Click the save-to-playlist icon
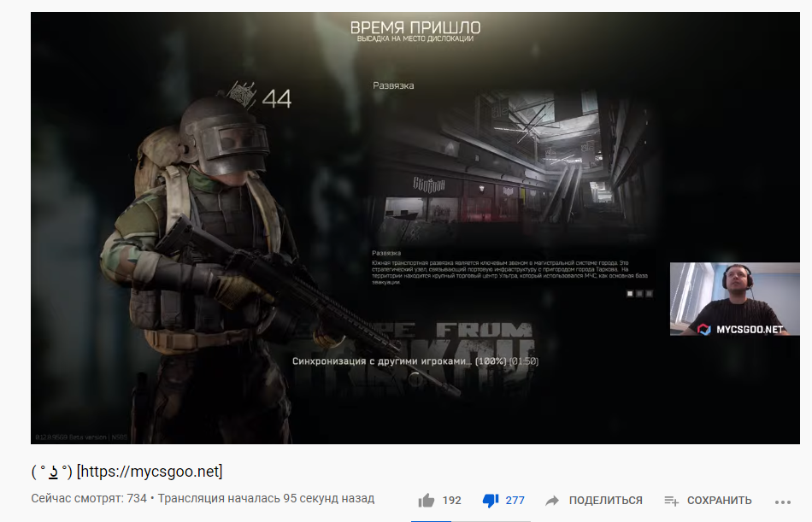This screenshot has height=522, width=812. [x=671, y=500]
